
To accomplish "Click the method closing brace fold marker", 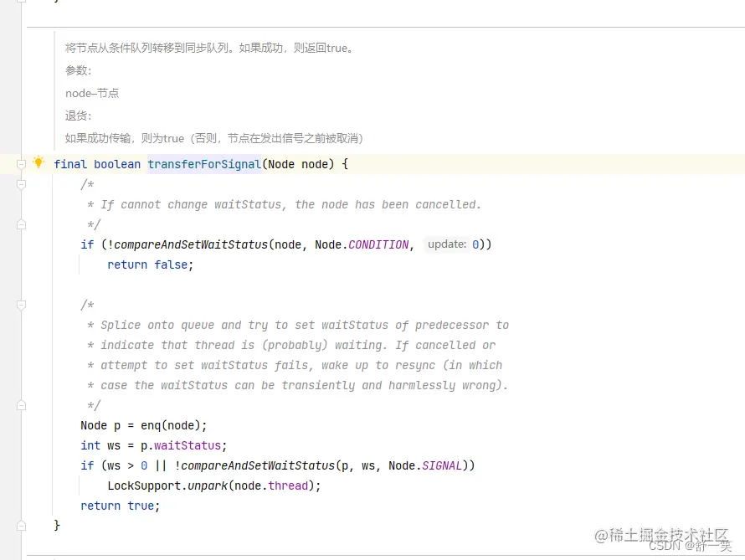I will (x=21, y=526).
